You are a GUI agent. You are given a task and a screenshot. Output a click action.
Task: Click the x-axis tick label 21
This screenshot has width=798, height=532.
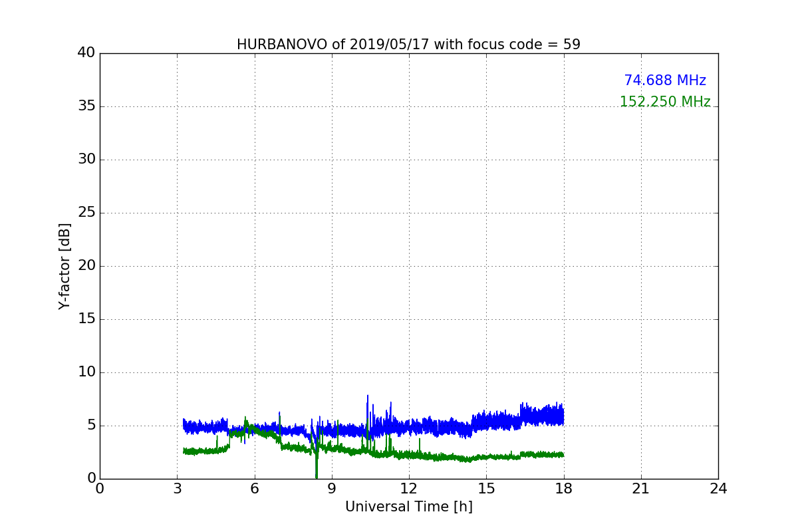[x=641, y=488]
